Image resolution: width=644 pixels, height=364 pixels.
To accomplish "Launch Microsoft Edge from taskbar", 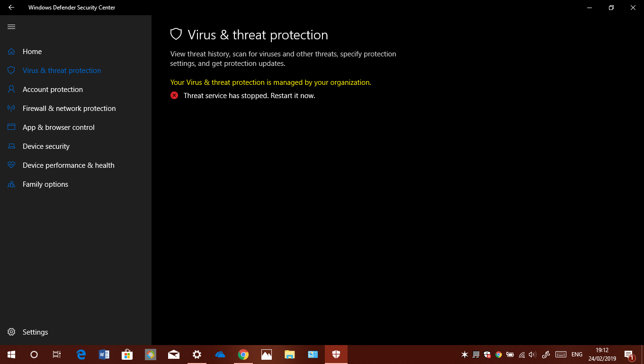I will pos(81,355).
